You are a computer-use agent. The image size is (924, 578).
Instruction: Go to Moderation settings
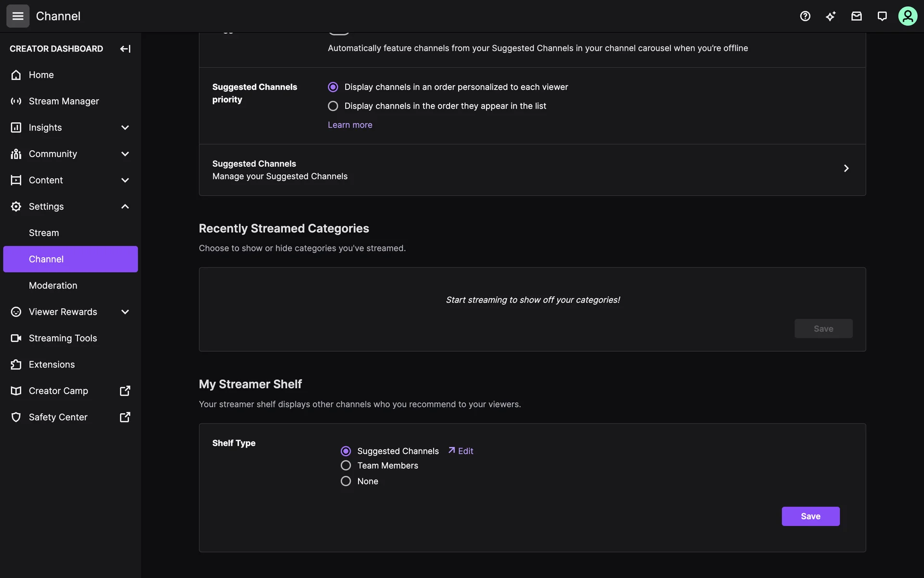pos(53,286)
